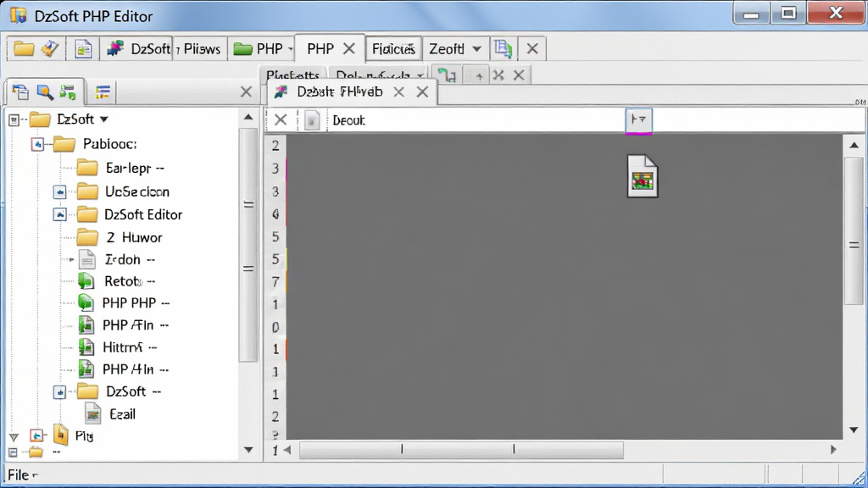Click the list view icon in the sidebar header
Viewport: 868px width, 488px height.
point(103,92)
